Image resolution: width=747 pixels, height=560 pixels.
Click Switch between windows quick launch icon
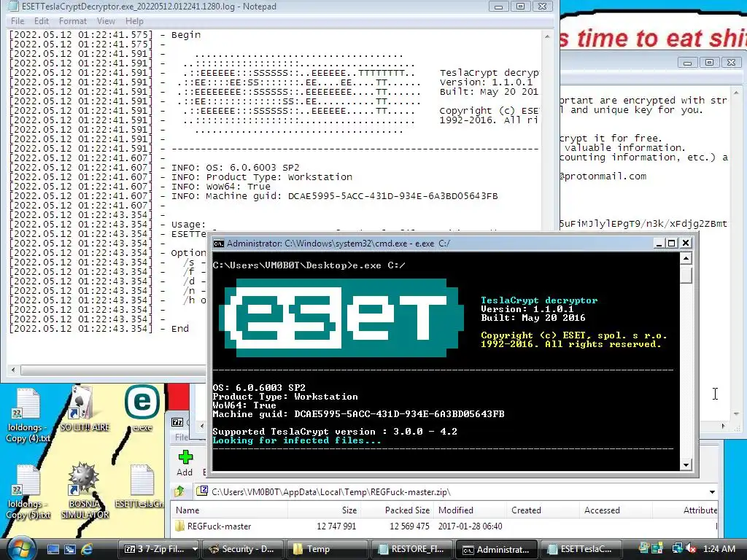point(70,549)
